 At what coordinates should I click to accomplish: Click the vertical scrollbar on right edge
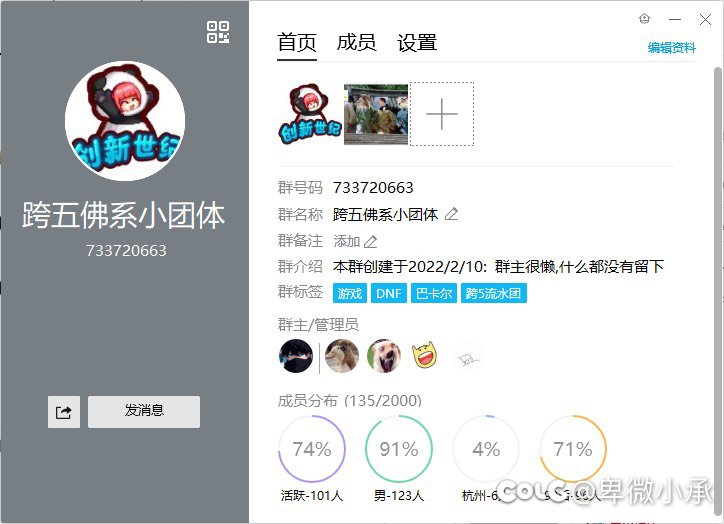click(x=718, y=291)
